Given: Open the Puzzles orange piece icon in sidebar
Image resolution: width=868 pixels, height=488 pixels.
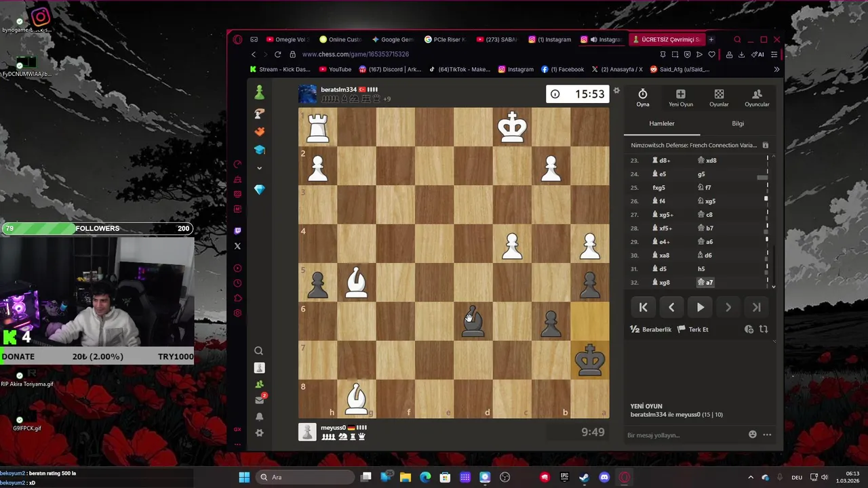Looking at the screenshot, I should pyautogui.click(x=259, y=131).
